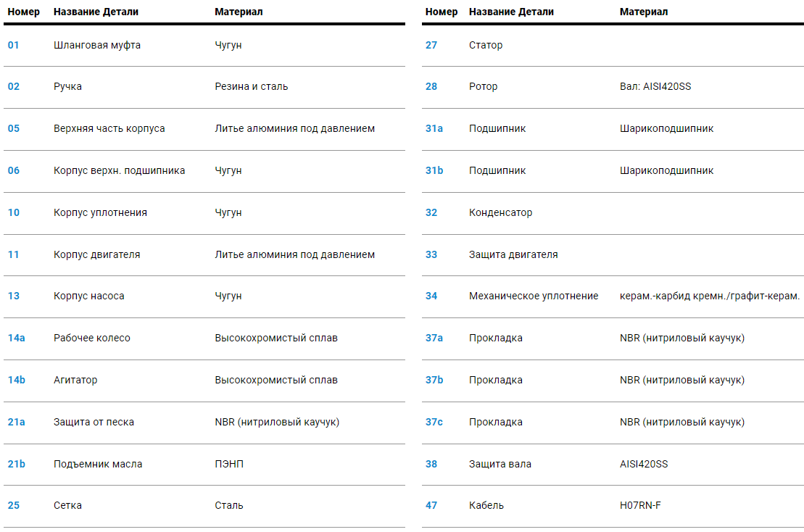This screenshot has height=532, width=804.
Task: Open the 14b agitator number link
Action: pyautogui.click(x=16, y=380)
